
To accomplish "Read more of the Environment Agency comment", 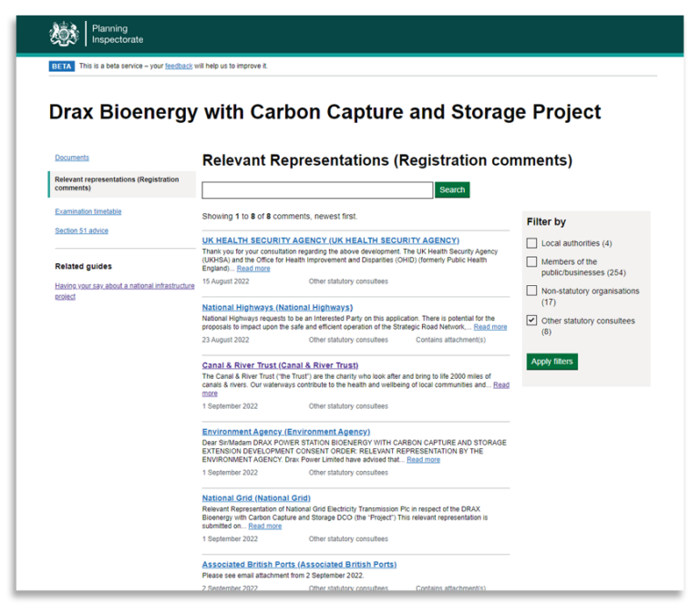I will click(423, 460).
